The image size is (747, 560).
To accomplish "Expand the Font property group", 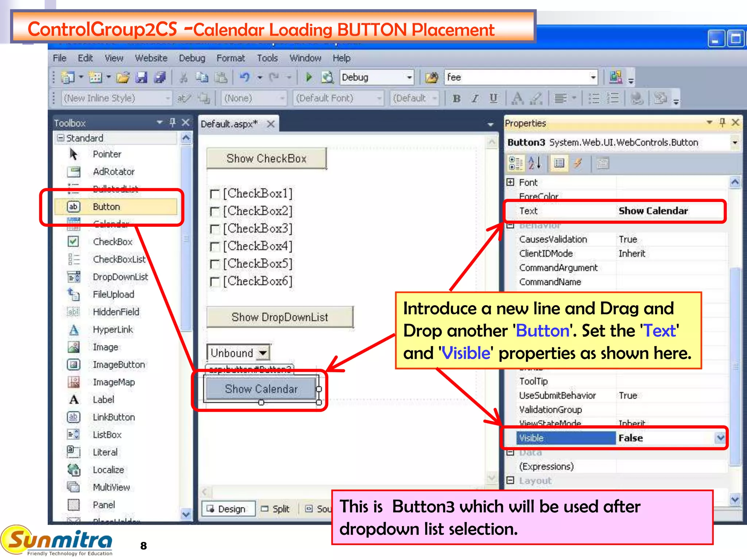I will [510, 182].
